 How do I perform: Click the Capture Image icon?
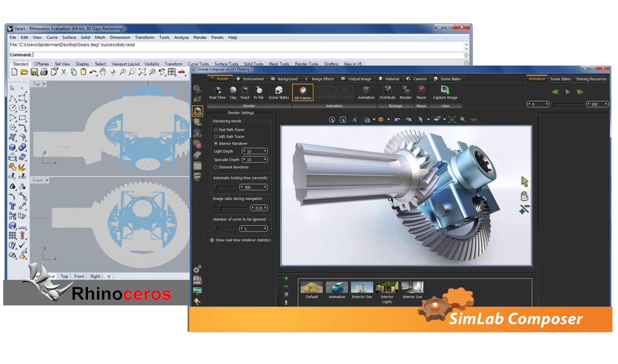tap(445, 92)
